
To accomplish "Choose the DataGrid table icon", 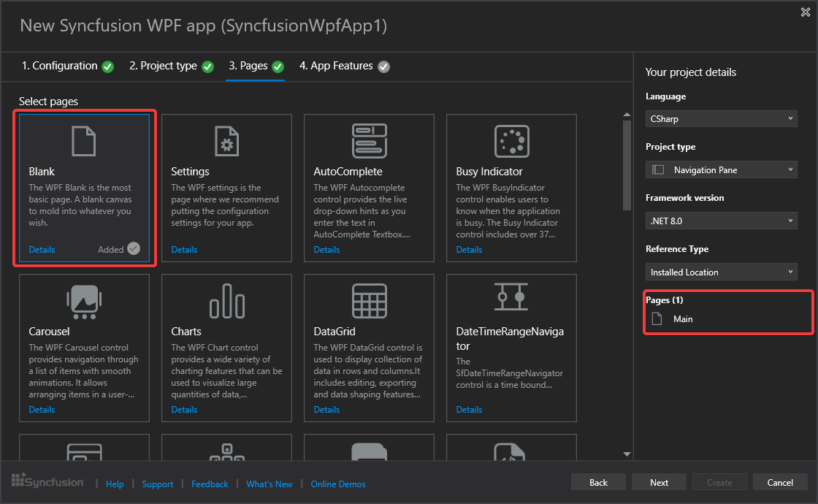I will (x=369, y=301).
